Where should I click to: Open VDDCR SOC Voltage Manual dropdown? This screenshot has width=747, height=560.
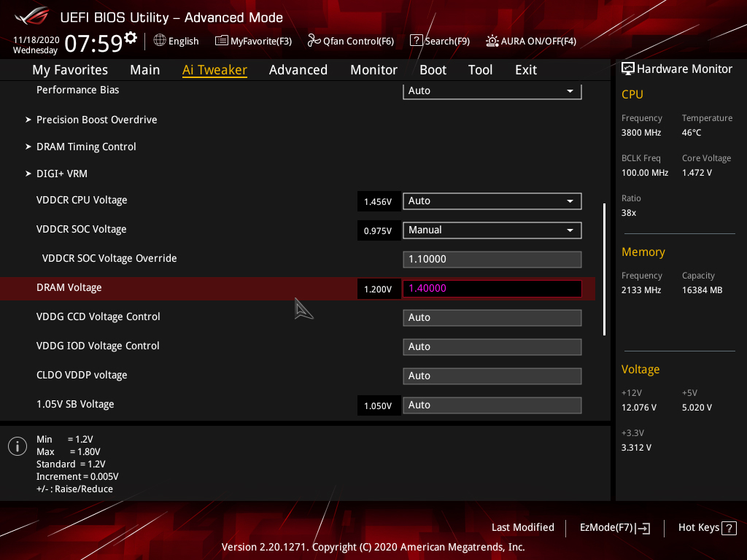pos(492,230)
